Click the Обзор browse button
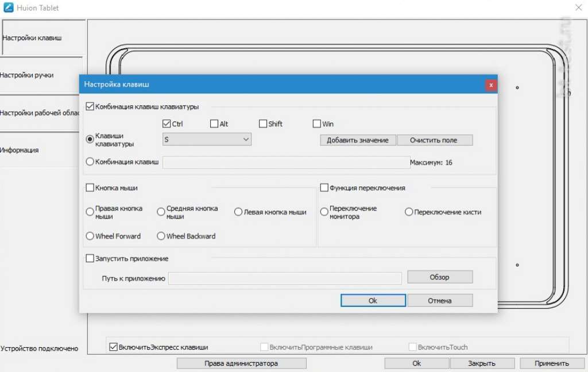 coord(439,277)
